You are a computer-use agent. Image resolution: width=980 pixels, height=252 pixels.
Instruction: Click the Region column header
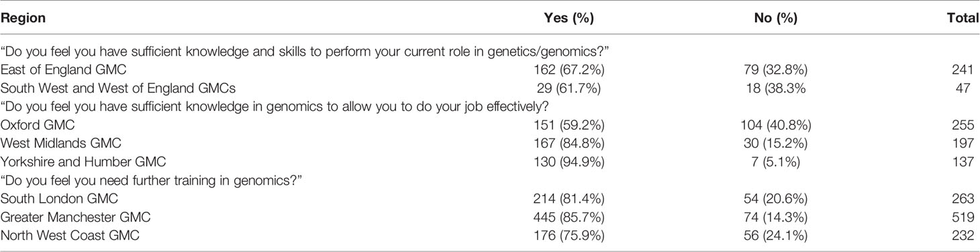point(23,19)
